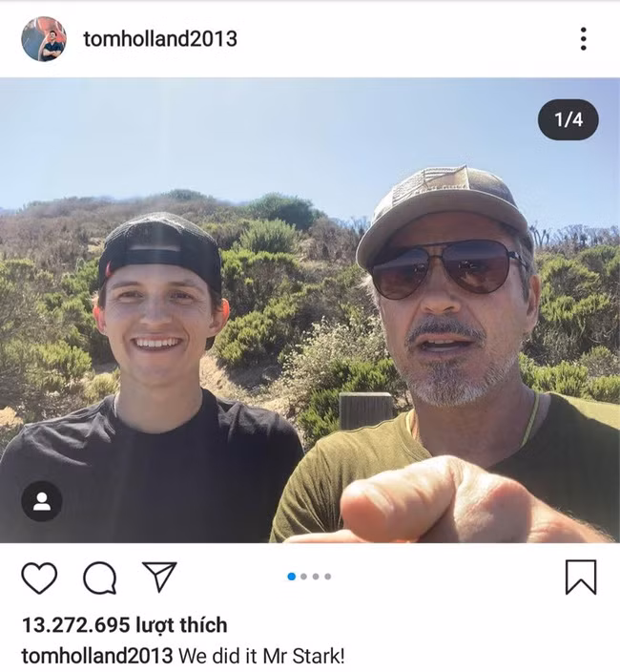The image size is (620, 672).
Task: Open the tomholland2013 profile avatar
Action: (44, 39)
